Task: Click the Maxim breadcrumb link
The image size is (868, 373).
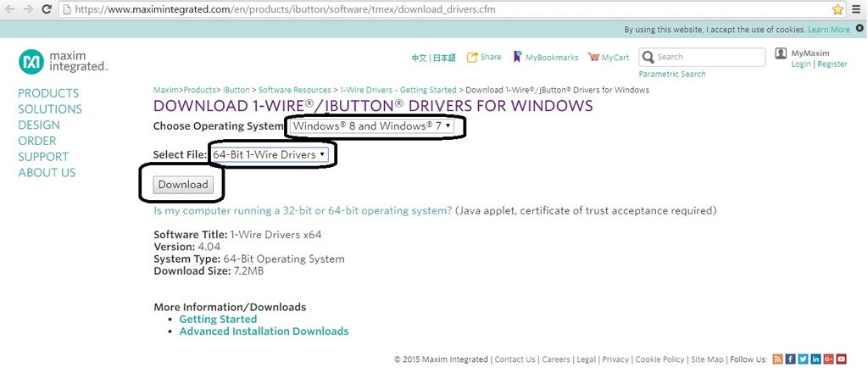Action: pos(165,90)
